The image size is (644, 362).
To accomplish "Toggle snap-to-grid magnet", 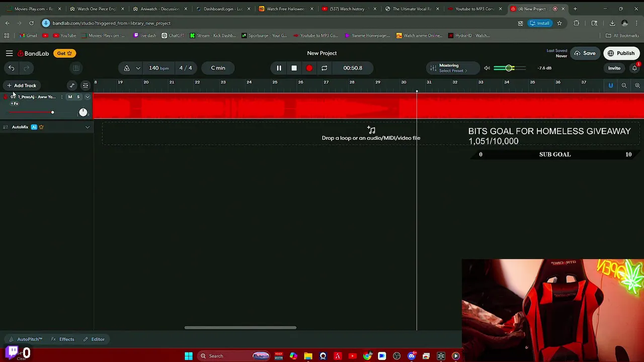I will [x=611, y=85].
